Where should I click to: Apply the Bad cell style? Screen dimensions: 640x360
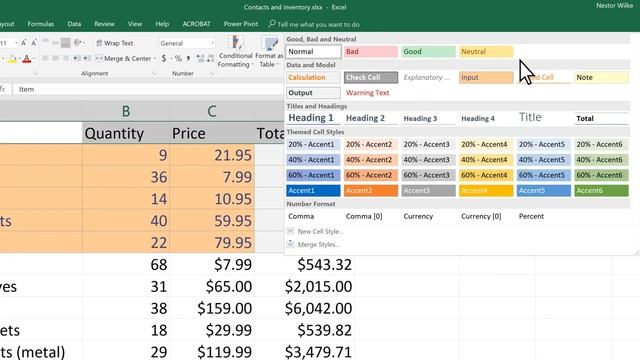click(x=371, y=51)
